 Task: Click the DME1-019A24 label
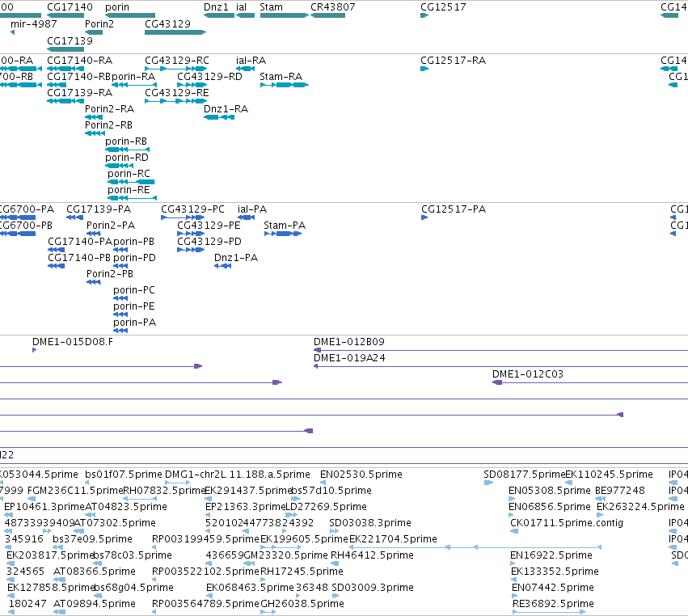click(349, 358)
